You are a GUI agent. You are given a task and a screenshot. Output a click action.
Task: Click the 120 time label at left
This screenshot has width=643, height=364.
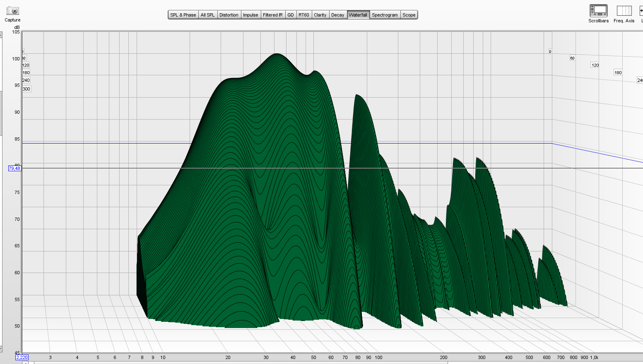click(x=25, y=65)
